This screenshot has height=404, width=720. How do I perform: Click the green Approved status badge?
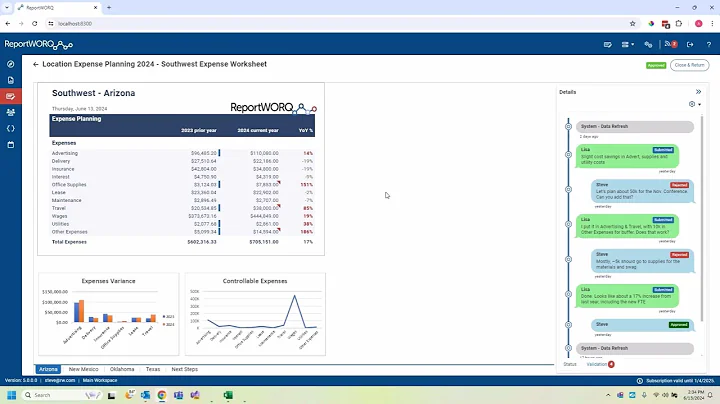pyautogui.click(x=656, y=65)
